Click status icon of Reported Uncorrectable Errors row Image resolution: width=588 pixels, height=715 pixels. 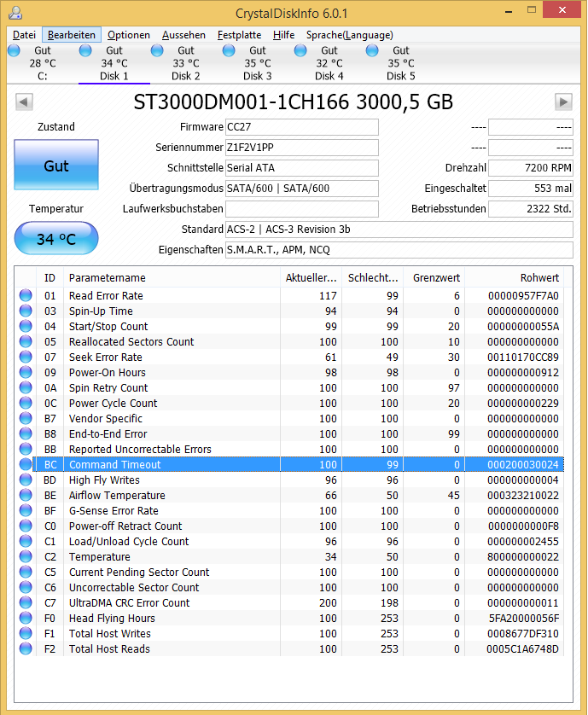[x=26, y=449]
